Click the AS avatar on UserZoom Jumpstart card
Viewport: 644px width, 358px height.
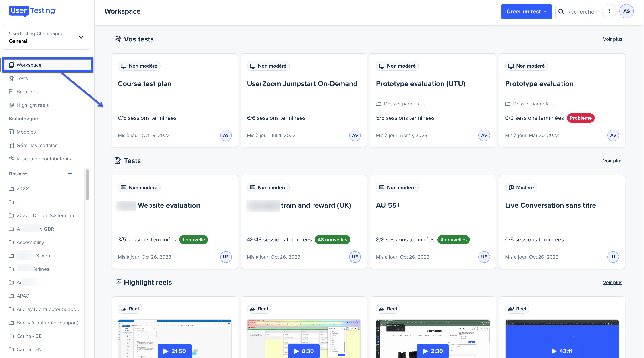355,135
